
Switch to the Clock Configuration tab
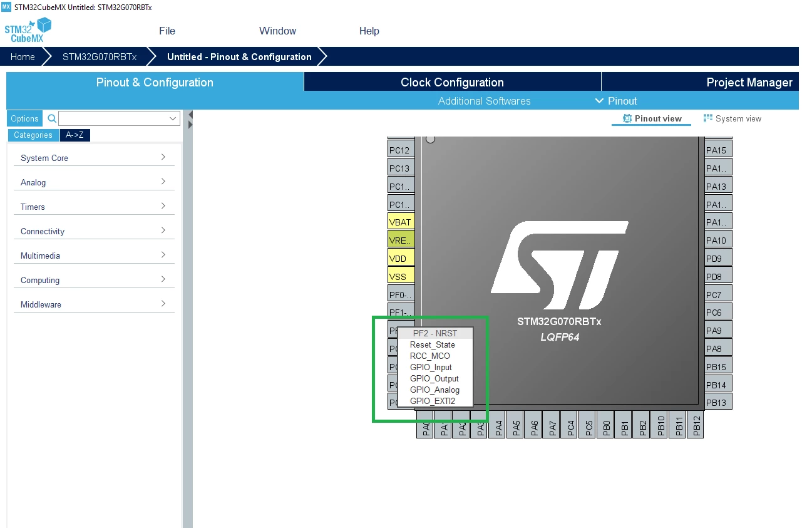point(452,82)
